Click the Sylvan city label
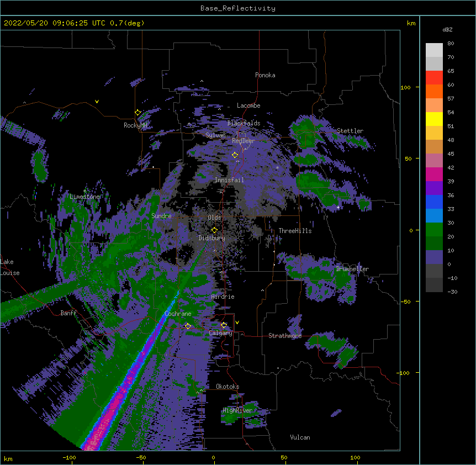The image size is (476, 465). pyautogui.click(x=215, y=135)
